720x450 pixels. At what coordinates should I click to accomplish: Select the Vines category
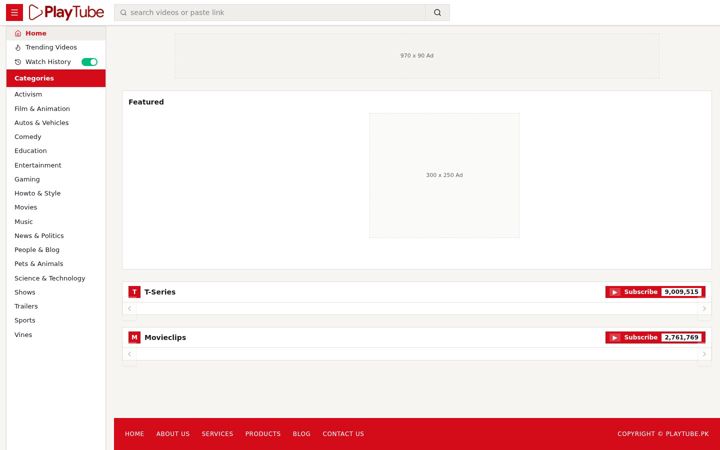tap(23, 335)
